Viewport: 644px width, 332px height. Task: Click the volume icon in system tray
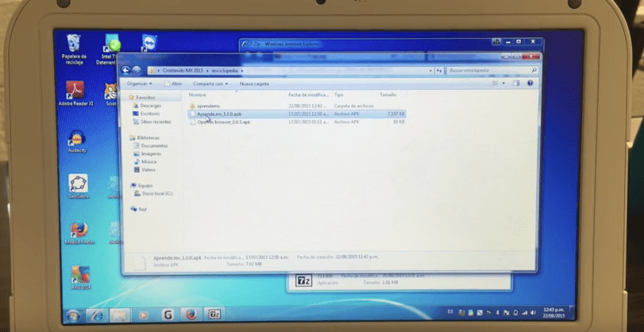533,313
